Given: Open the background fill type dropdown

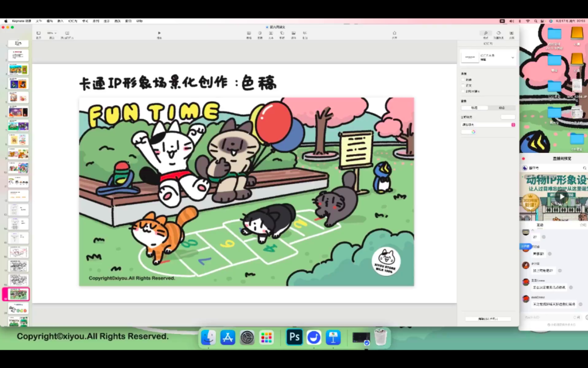Looking at the screenshot, I should pos(488,124).
